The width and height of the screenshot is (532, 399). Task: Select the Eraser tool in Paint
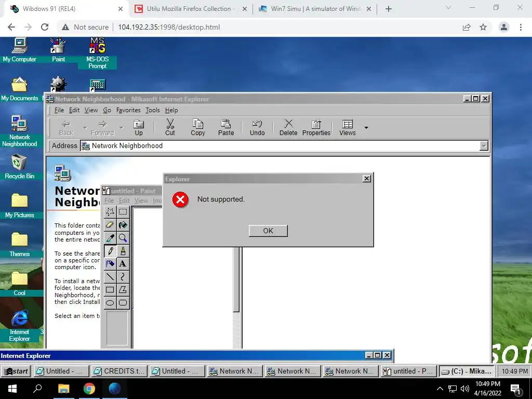click(x=110, y=225)
